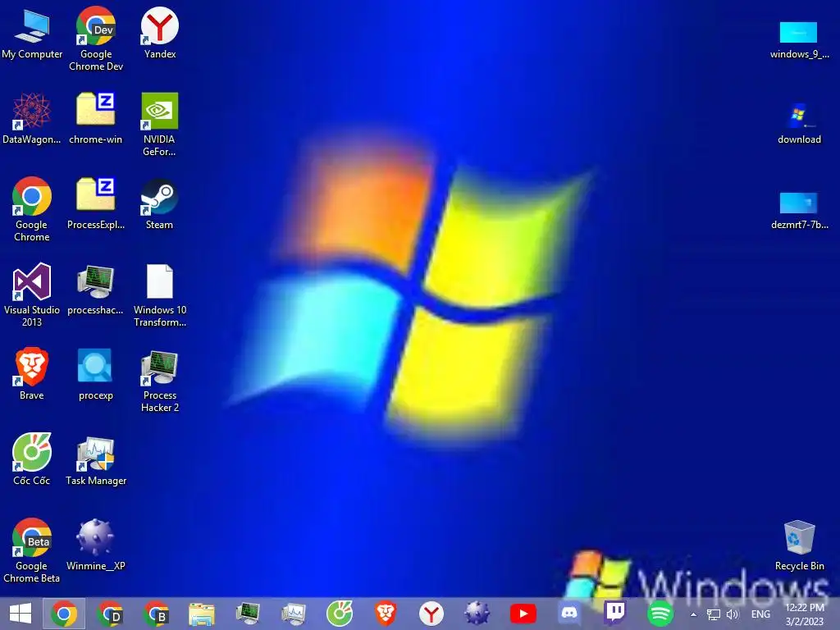840x630 pixels.
Task: Open Spotify from the taskbar
Action: [660, 614]
